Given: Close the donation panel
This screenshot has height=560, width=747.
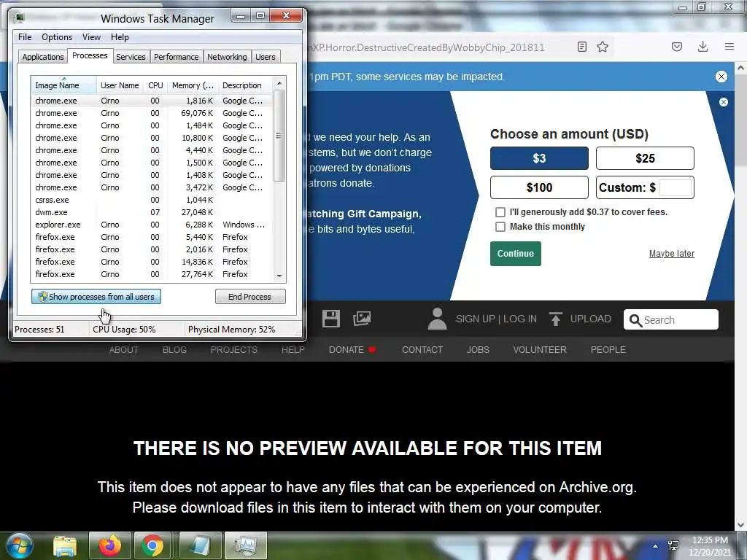Looking at the screenshot, I should (723, 102).
